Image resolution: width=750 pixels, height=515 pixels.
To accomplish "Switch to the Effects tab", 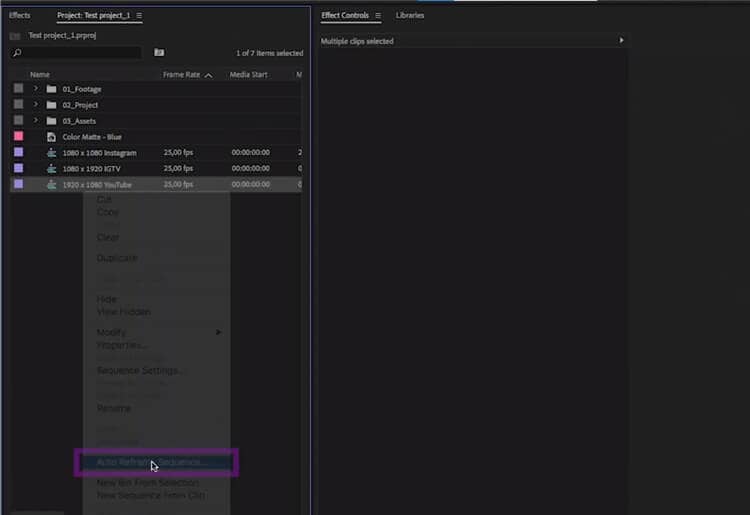I will [20, 15].
